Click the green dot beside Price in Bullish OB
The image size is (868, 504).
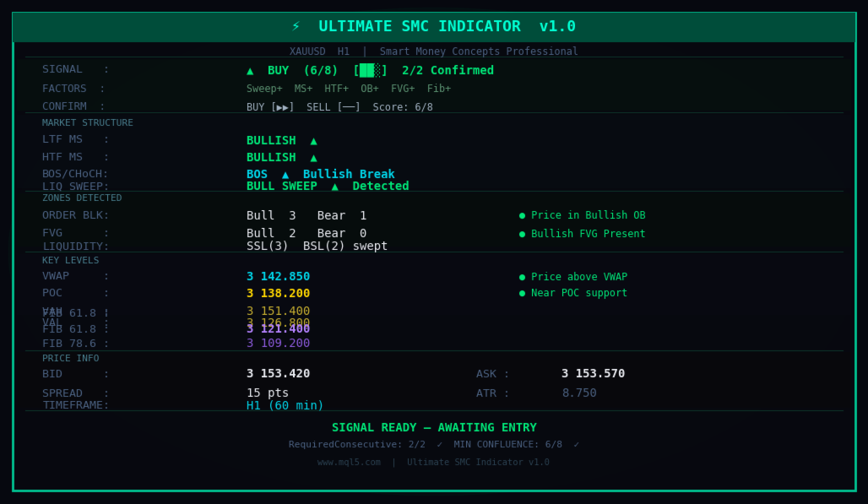(522, 216)
